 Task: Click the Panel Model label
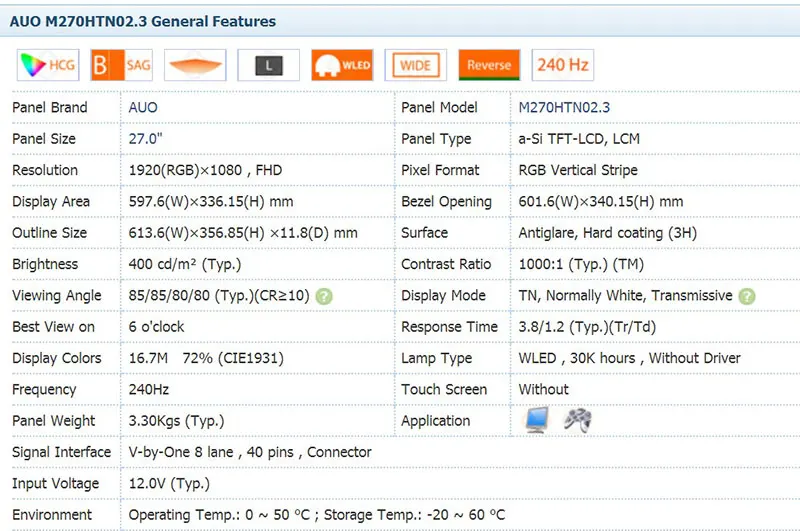439,108
